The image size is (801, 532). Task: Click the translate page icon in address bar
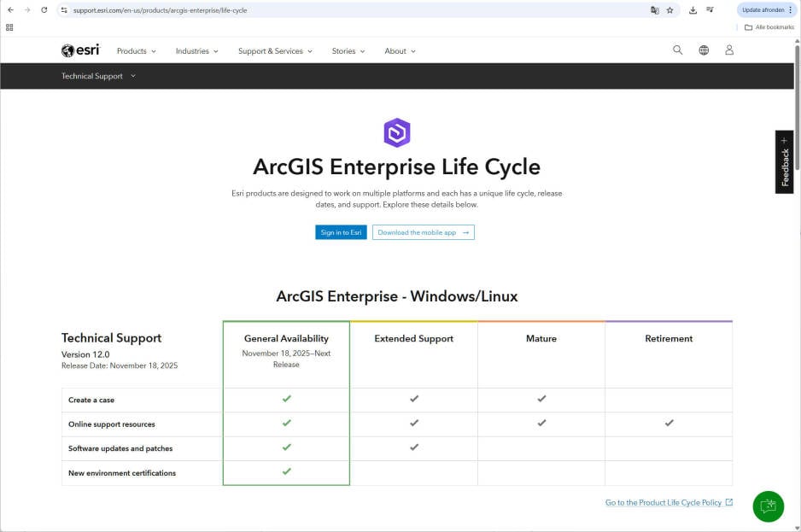654,10
